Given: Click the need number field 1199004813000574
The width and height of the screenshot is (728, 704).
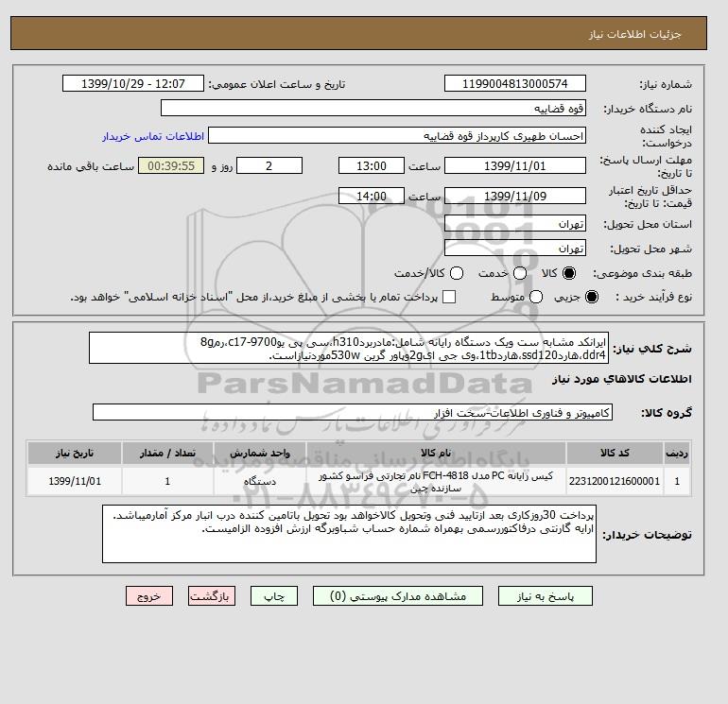Looking at the screenshot, I should click(515, 83).
